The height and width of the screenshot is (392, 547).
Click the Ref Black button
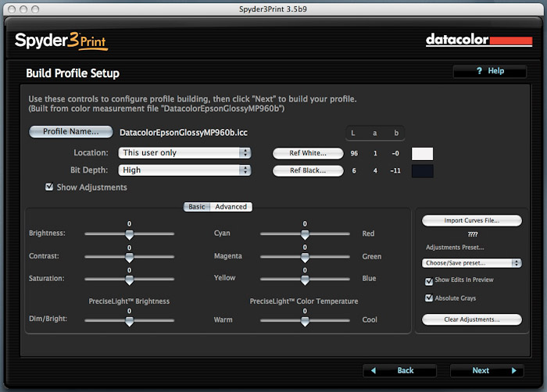click(308, 170)
